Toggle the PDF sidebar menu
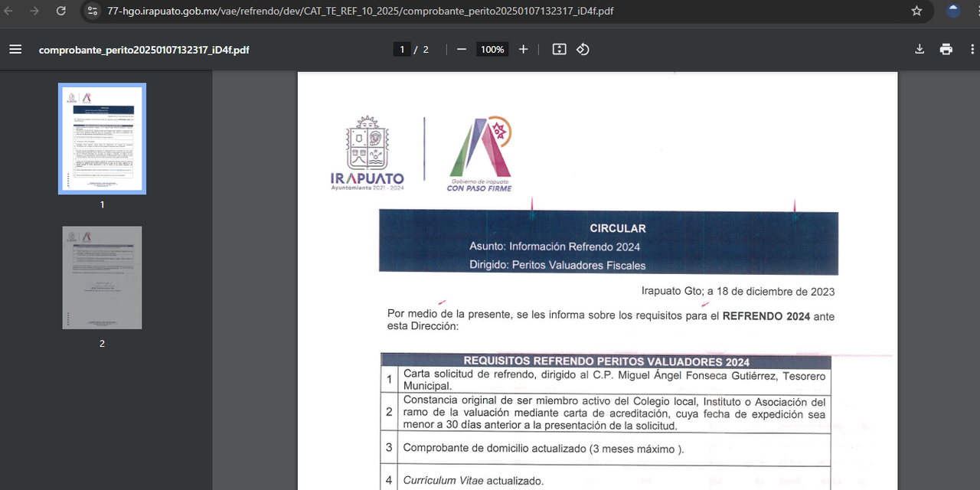The image size is (980, 490). click(15, 49)
